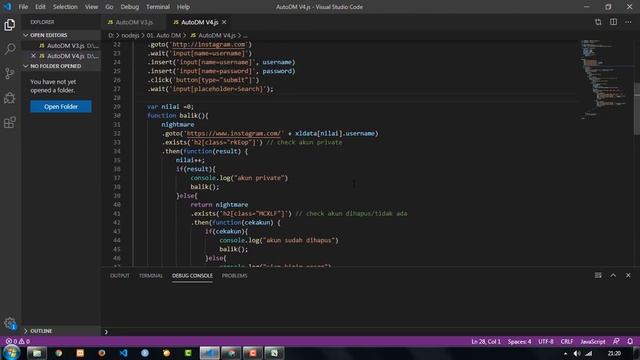Select the Debug Console panel tab
The width and height of the screenshot is (640, 360).
click(192, 276)
